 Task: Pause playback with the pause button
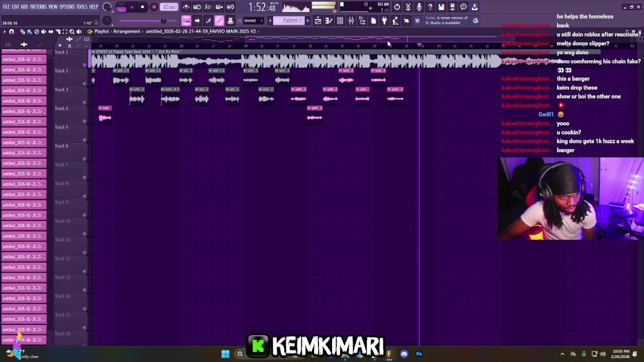pyautogui.click(x=132, y=7)
